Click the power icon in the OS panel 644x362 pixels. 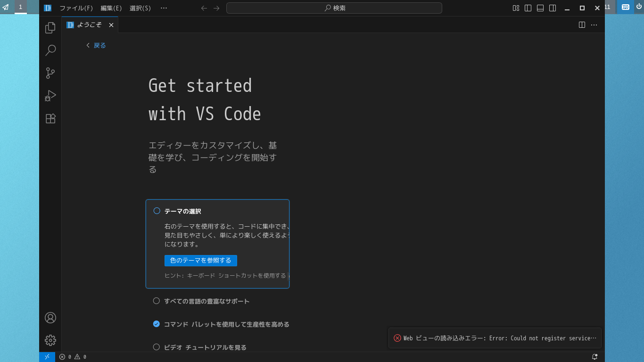639,7
